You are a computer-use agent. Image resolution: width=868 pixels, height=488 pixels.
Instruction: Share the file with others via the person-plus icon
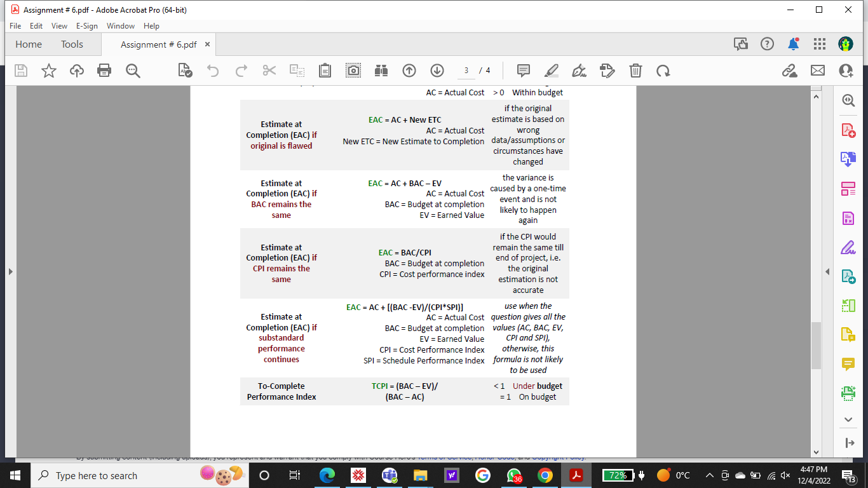[846, 71]
